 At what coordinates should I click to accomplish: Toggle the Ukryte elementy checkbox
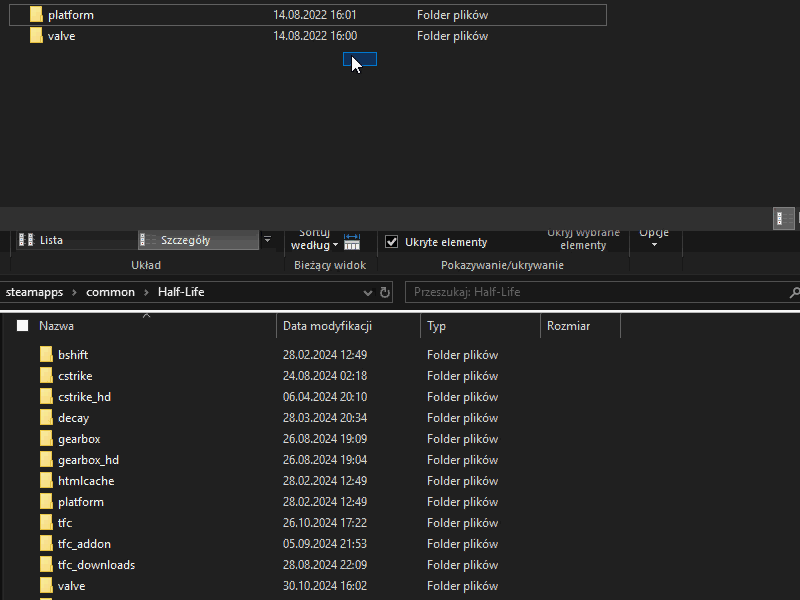point(392,242)
